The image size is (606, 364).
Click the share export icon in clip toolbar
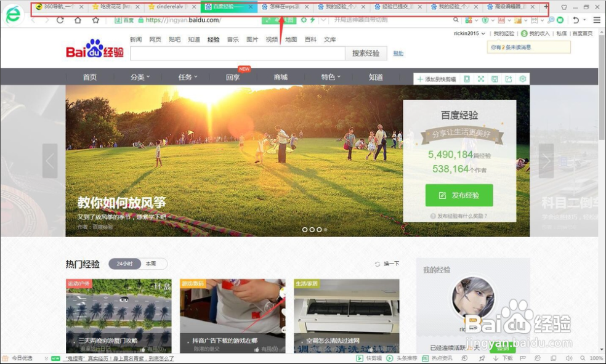click(509, 79)
